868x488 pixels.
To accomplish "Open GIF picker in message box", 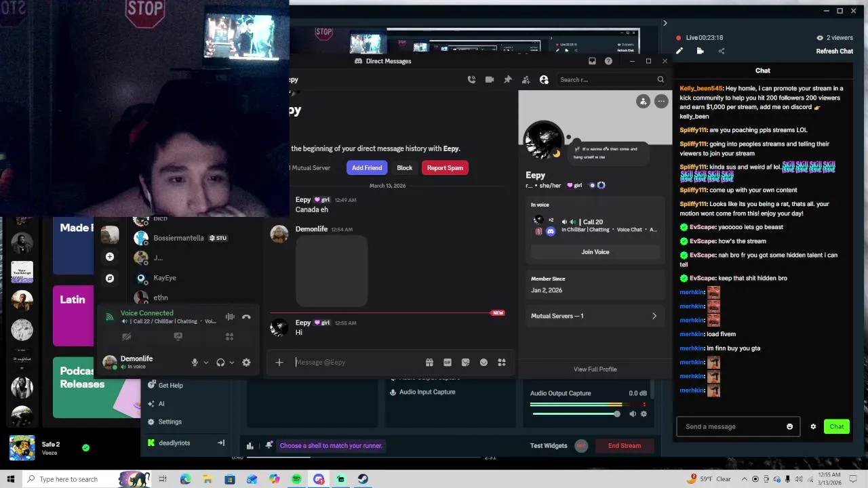I will [448, 363].
